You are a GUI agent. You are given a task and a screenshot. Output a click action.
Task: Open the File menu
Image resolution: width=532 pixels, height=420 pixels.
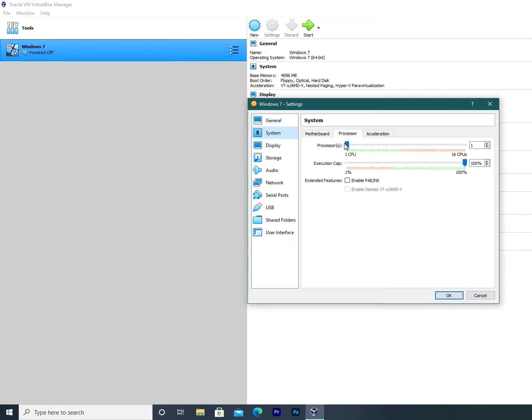[x=7, y=13]
